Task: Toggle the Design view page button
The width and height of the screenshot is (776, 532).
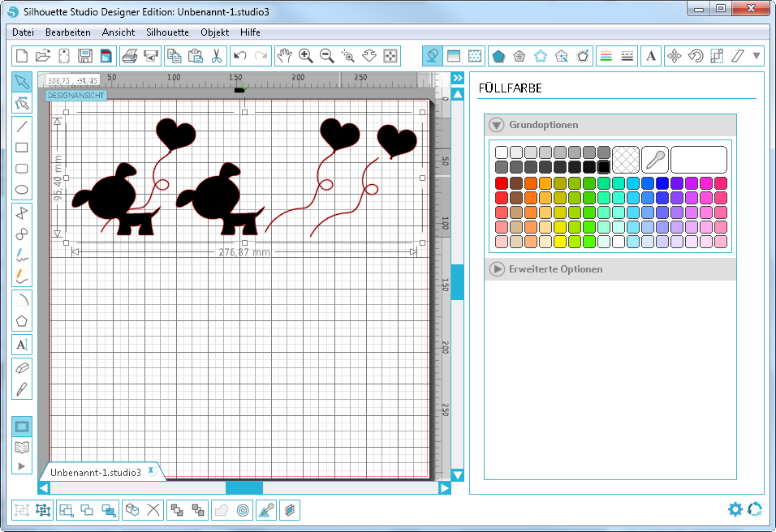Action: [x=23, y=427]
